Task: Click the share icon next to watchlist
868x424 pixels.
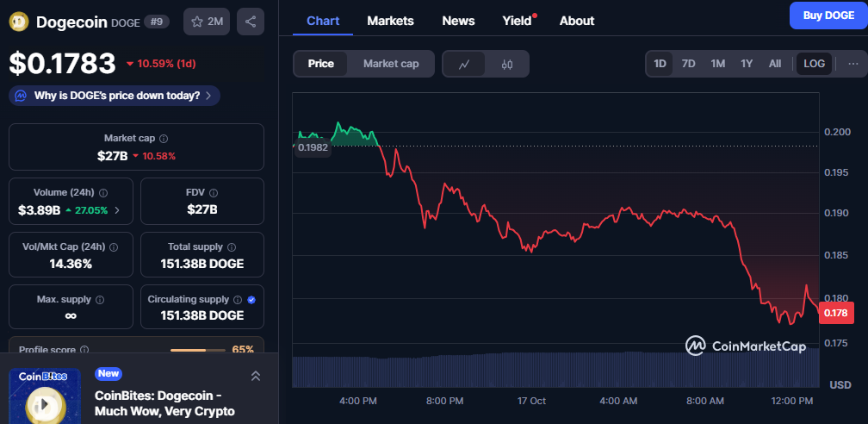Action: point(251,22)
